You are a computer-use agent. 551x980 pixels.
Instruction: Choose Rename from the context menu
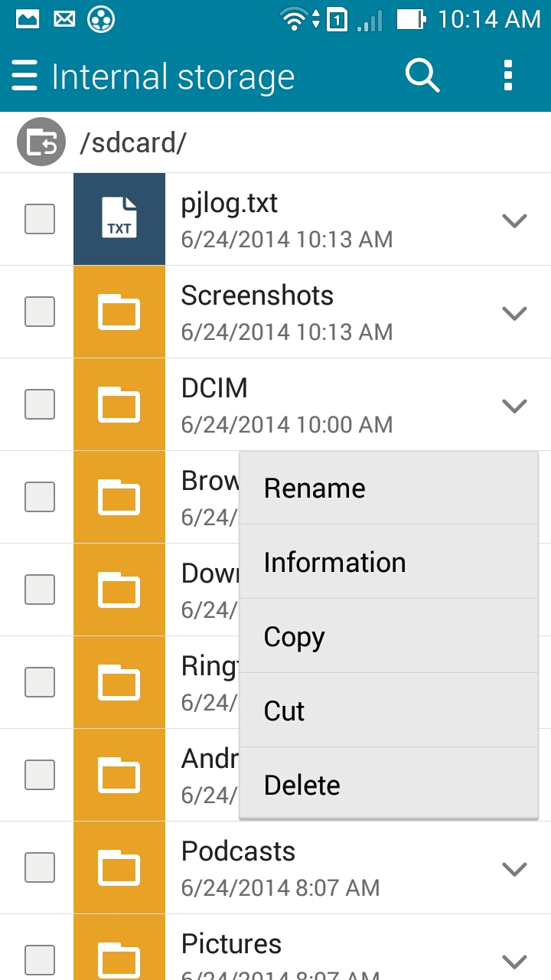tap(389, 488)
